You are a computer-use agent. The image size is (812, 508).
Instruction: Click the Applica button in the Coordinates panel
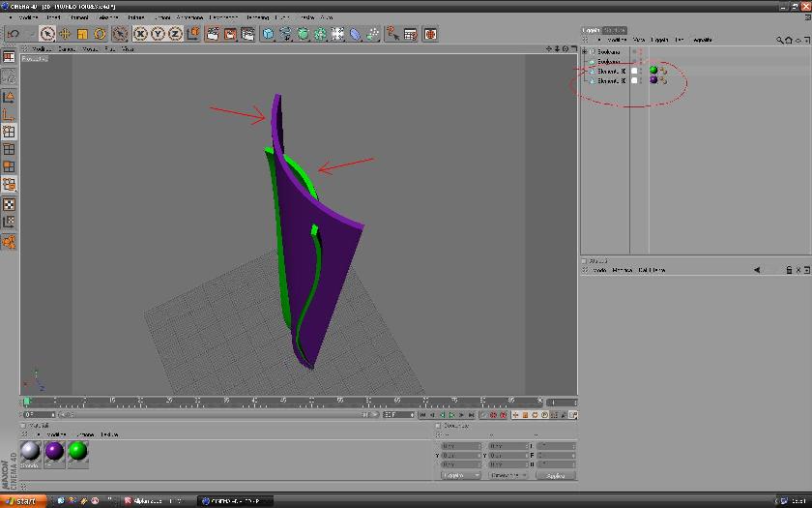tap(556, 475)
